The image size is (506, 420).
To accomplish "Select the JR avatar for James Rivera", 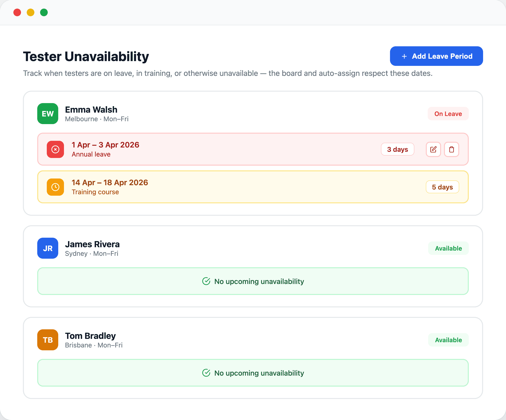I will click(x=48, y=248).
